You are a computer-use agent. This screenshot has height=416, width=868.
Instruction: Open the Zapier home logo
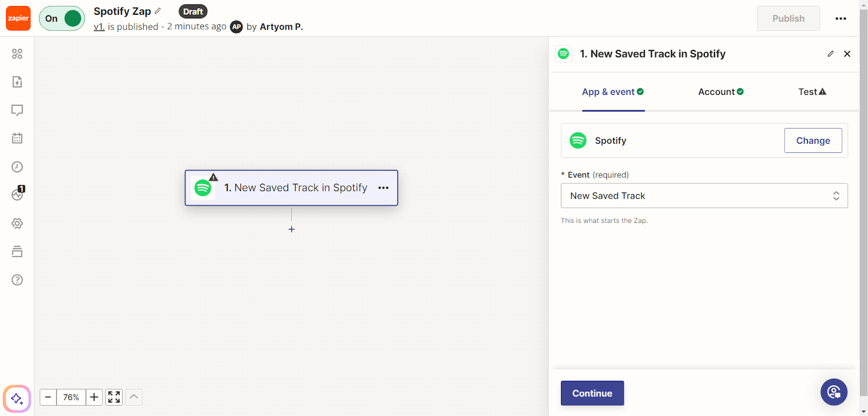pyautogui.click(x=18, y=18)
